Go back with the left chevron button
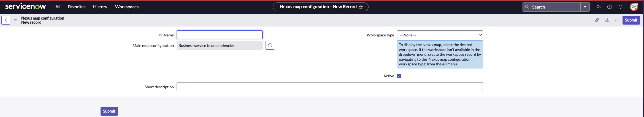 coord(6,20)
